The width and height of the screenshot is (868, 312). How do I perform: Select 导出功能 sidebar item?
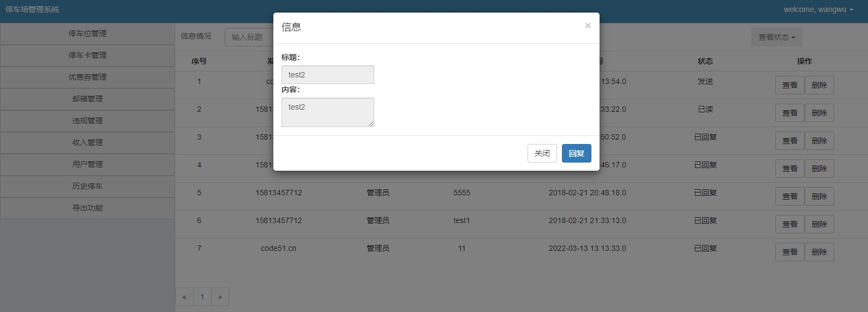87,208
